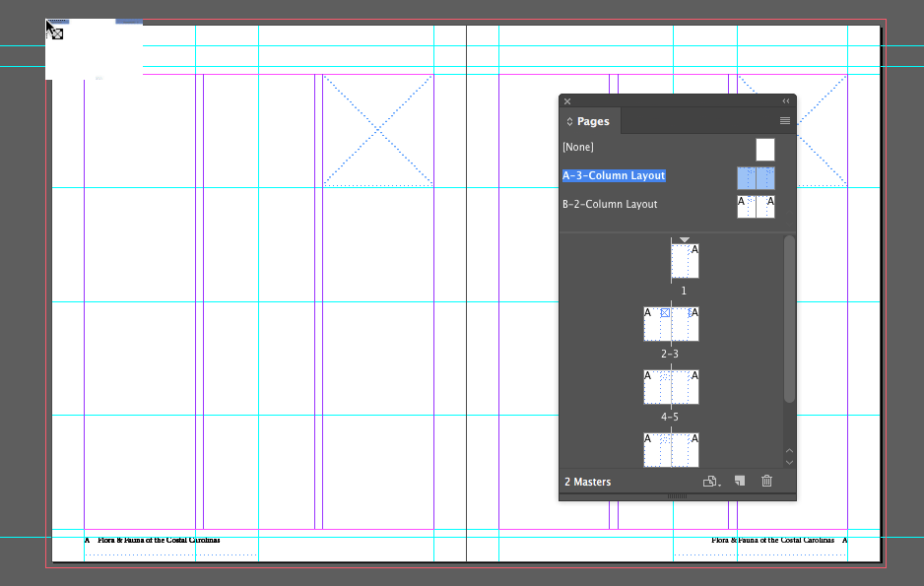Click the scroll down arrow in Pages panel
The width and height of the screenshot is (924, 586).
[789, 462]
